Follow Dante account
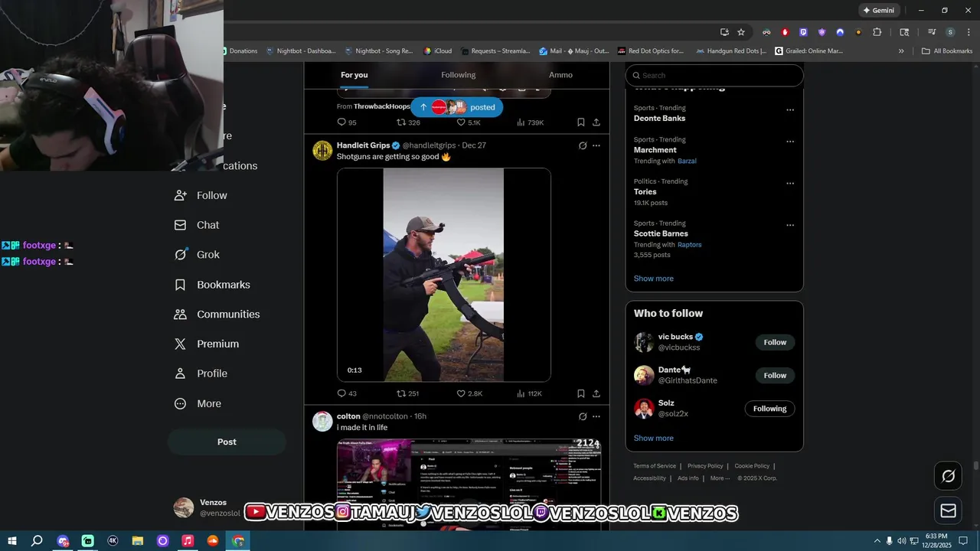Viewport: 980px width, 551px height. coord(775,375)
